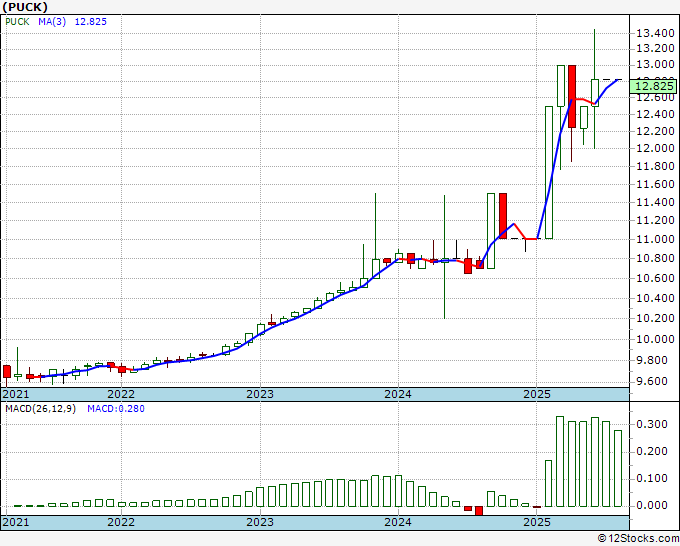Click the 12.825 moving average value in legend
Viewport: 680px width, 546px height.
point(91,22)
